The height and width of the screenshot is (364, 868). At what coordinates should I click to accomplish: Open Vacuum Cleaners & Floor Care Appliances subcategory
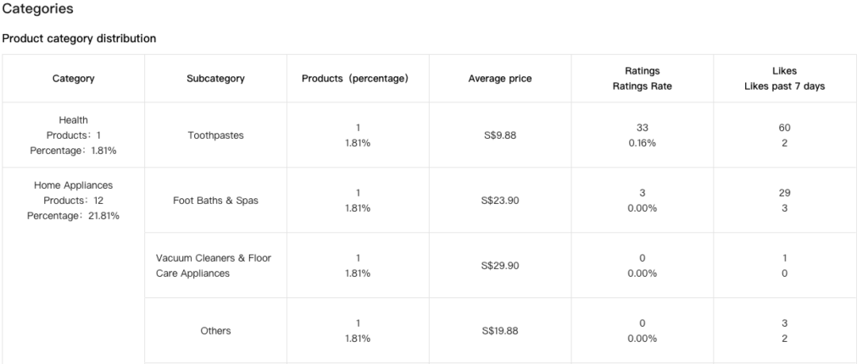click(x=214, y=266)
